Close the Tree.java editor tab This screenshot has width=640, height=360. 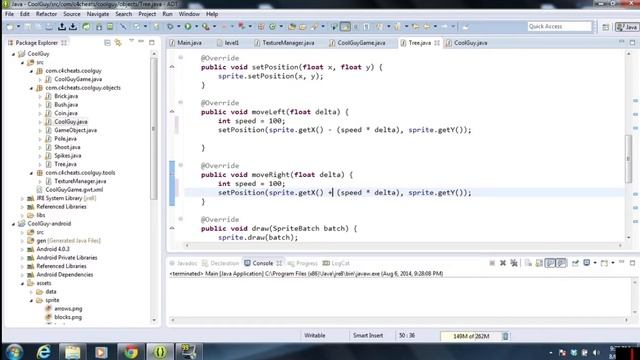pyautogui.click(x=437, y=43)
